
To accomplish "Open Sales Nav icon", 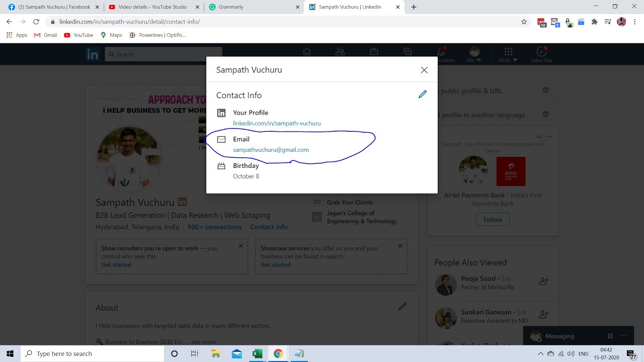I will (x=541, y=54).
